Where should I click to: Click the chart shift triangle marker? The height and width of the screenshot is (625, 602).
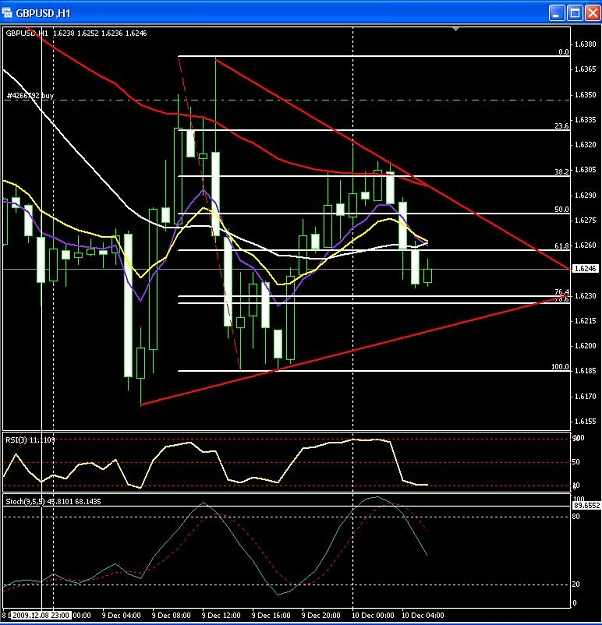click(x=456, y=29)
